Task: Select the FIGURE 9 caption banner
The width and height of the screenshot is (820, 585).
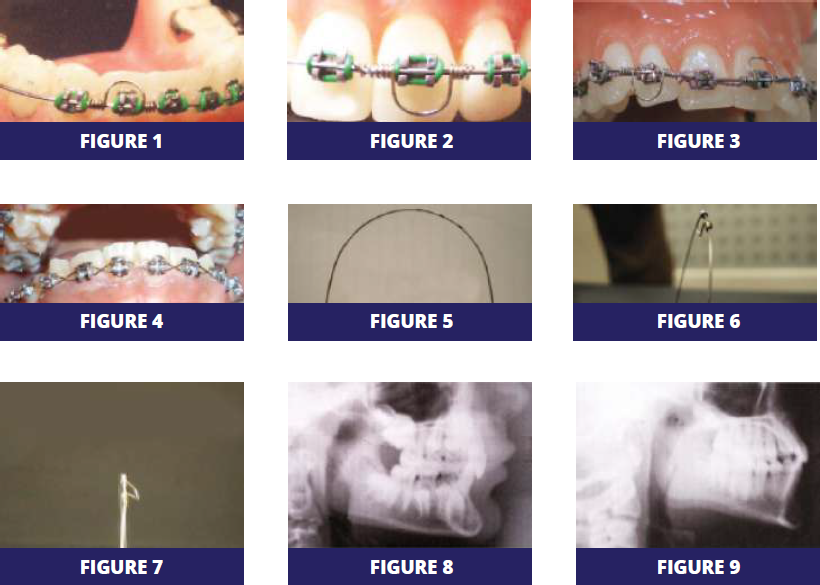Action: point(698,567)
